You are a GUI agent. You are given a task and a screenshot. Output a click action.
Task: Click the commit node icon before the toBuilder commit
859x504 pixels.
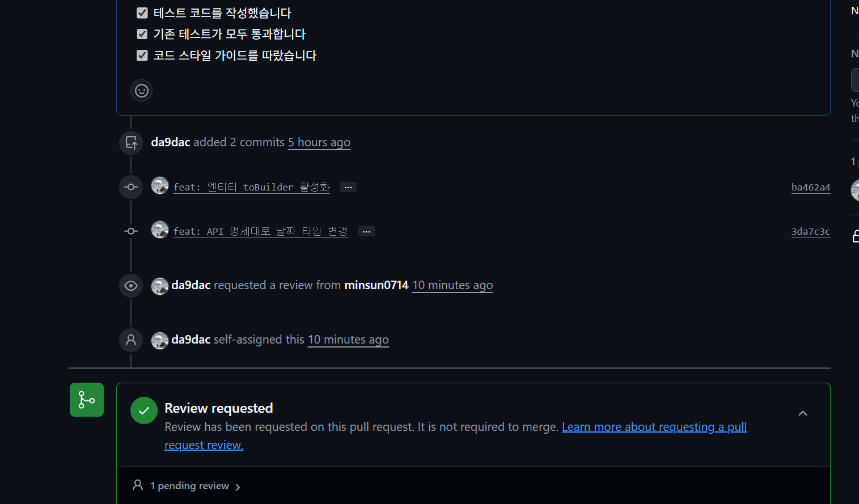pyautogui.click(x=130, y=187)
